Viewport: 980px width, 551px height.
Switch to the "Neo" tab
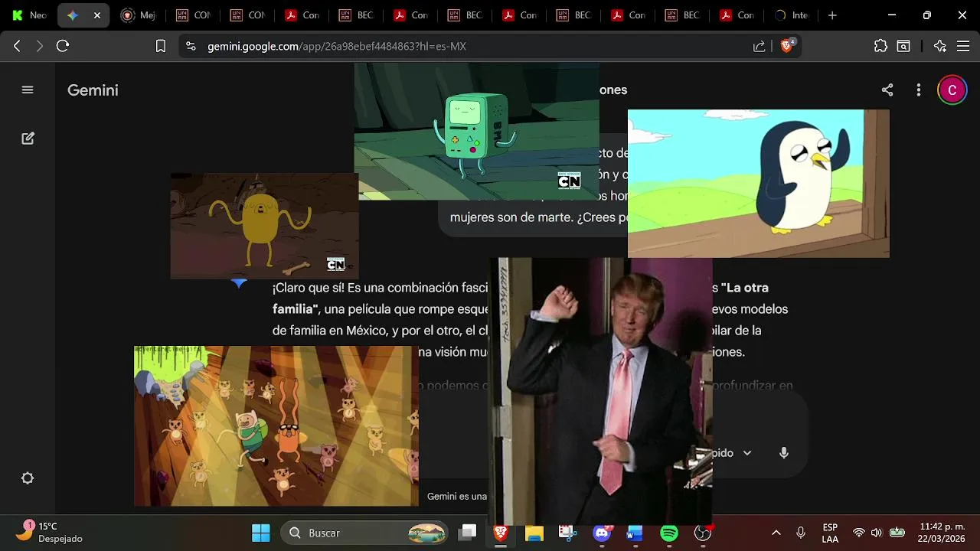tap(29, 15)
